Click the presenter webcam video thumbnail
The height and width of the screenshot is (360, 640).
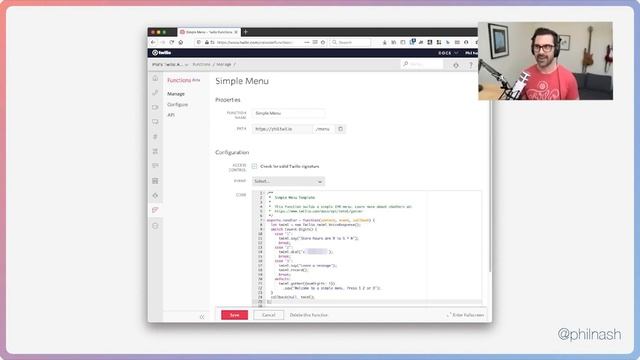tap(545, 61)
